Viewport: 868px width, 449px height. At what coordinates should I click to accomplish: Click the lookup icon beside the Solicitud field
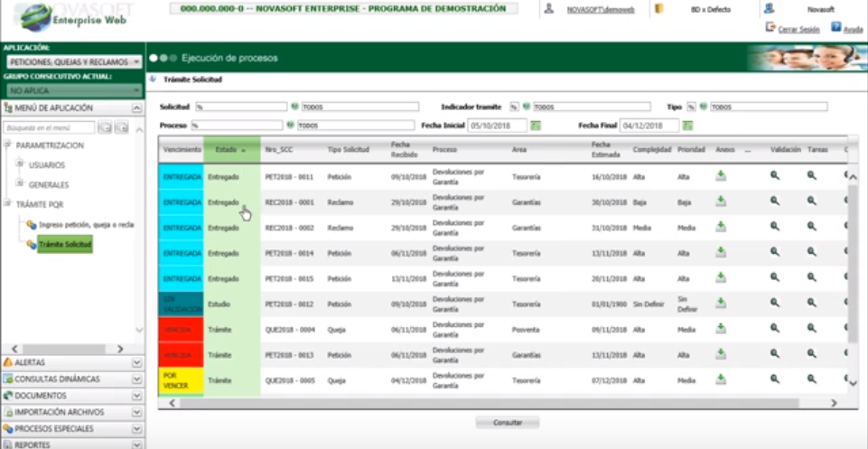(297, 107)
